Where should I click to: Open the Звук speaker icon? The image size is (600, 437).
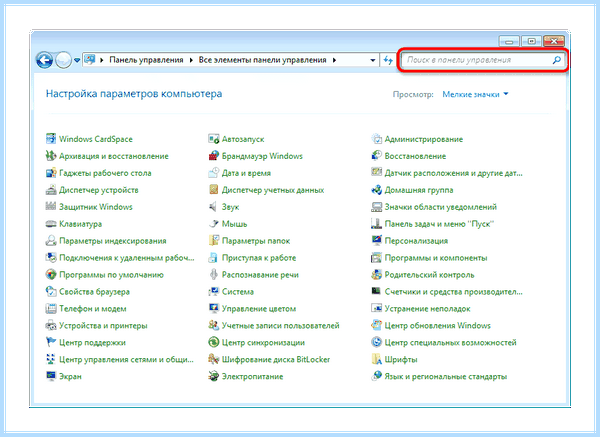coord(214,207)
